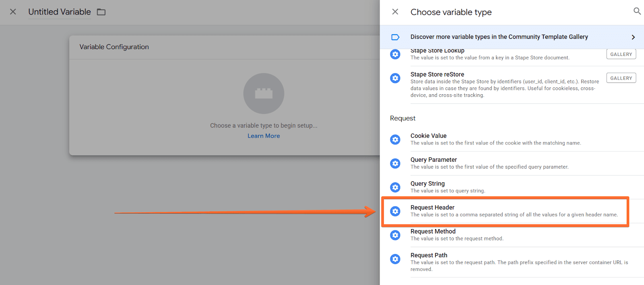Click the Request Method gear icon

pyautogui.click(x=395, y=235)
